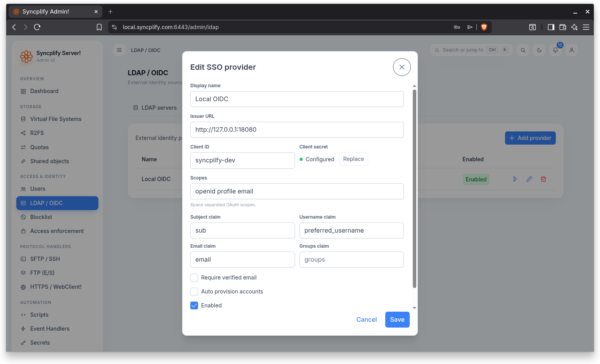Click the dialog's vertical scrollbar thumb

[x=414, y=189]
